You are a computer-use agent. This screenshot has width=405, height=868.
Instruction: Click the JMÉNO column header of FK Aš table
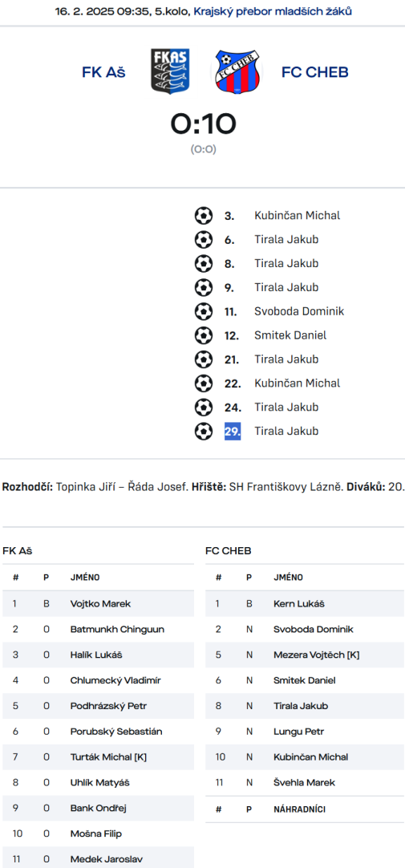click(85, 578)
